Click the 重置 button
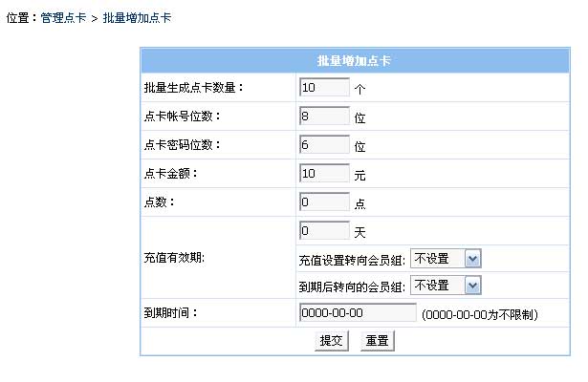 (x=377, y=341)
